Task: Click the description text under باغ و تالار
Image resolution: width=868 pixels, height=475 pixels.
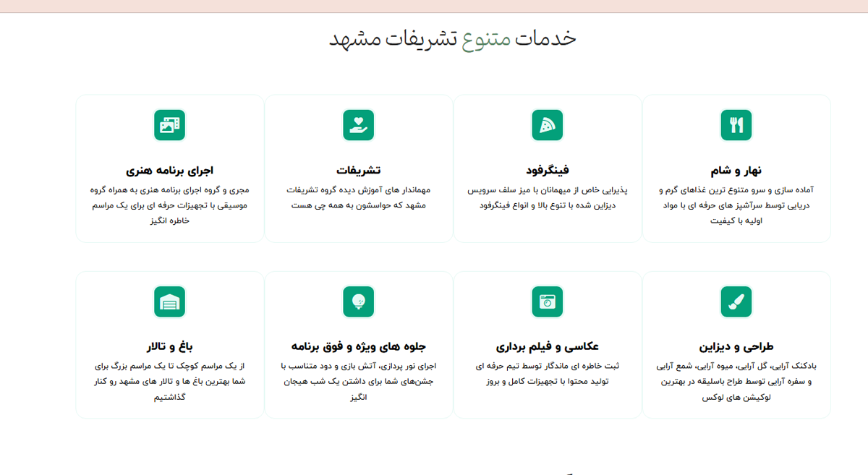Action: [169, 381]
